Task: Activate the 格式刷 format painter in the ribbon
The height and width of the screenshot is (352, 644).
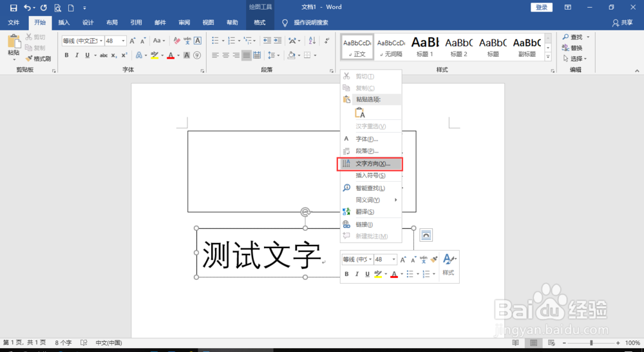Action: [38, 59]
